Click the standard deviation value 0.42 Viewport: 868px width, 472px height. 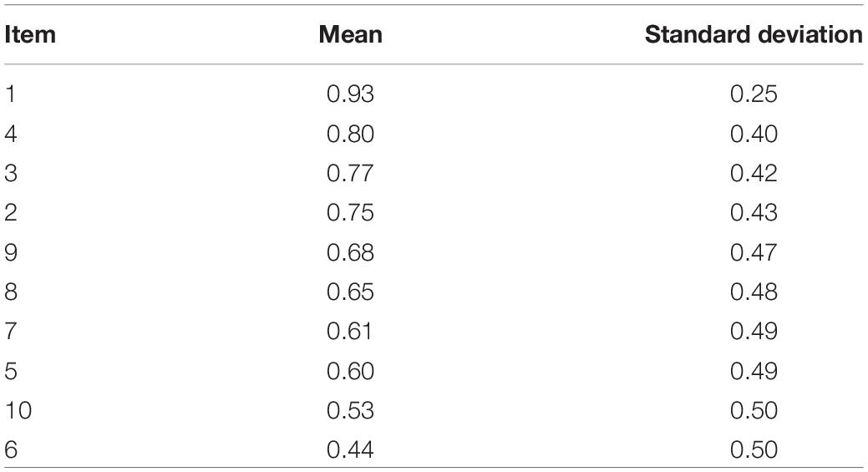point(754,173)
